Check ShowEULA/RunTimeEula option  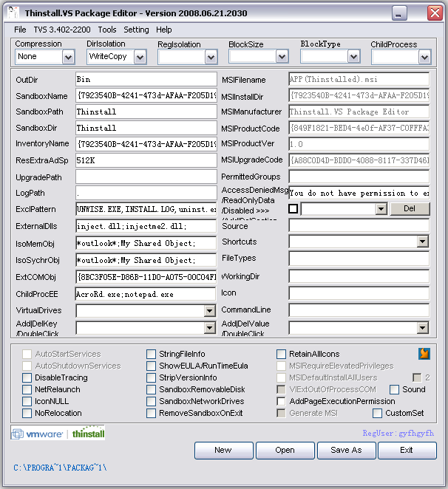tap(151, 366)
